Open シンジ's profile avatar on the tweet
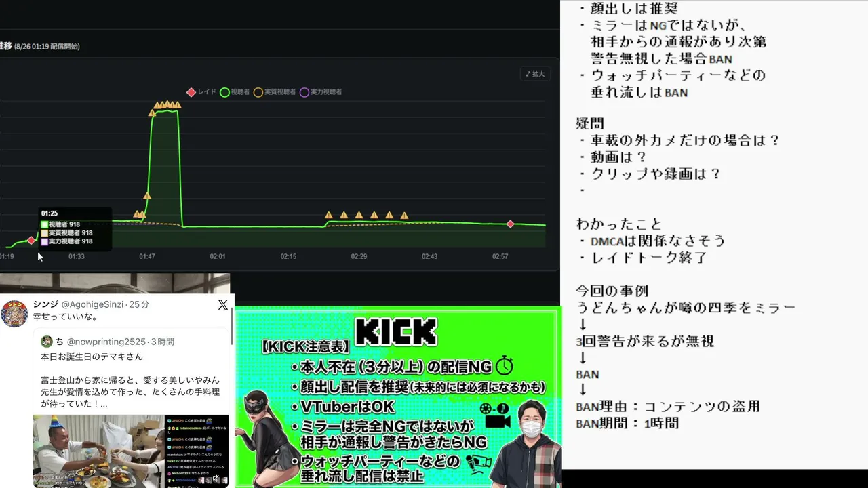Image resolution: width=868 pixels, height=488 pixels. click(x=14, y=314)
